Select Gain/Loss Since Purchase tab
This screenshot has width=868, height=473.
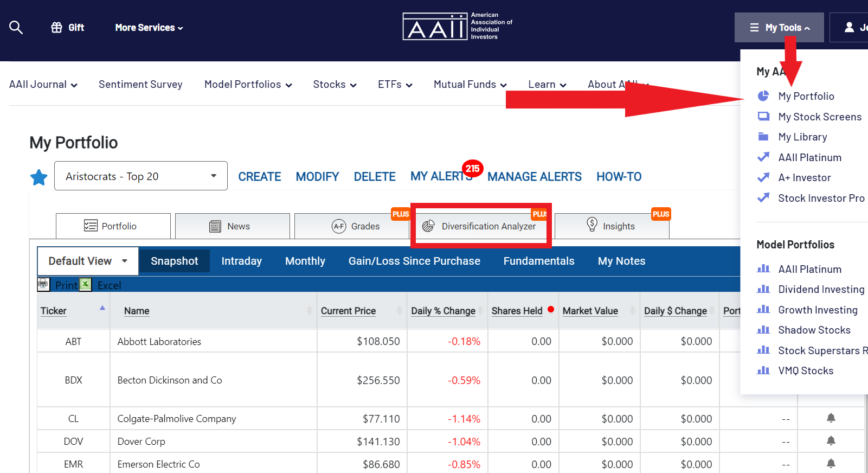(414, 261)
